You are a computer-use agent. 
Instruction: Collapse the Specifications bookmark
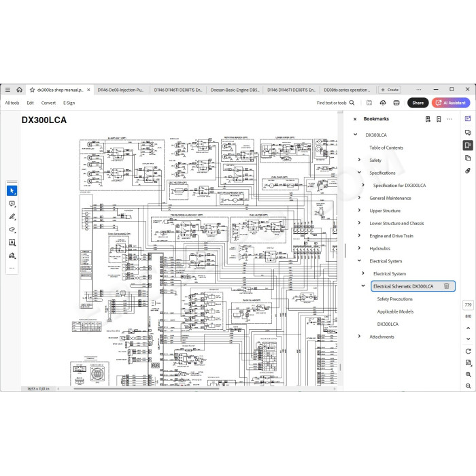pyautogui.click(x=360, y=173)
